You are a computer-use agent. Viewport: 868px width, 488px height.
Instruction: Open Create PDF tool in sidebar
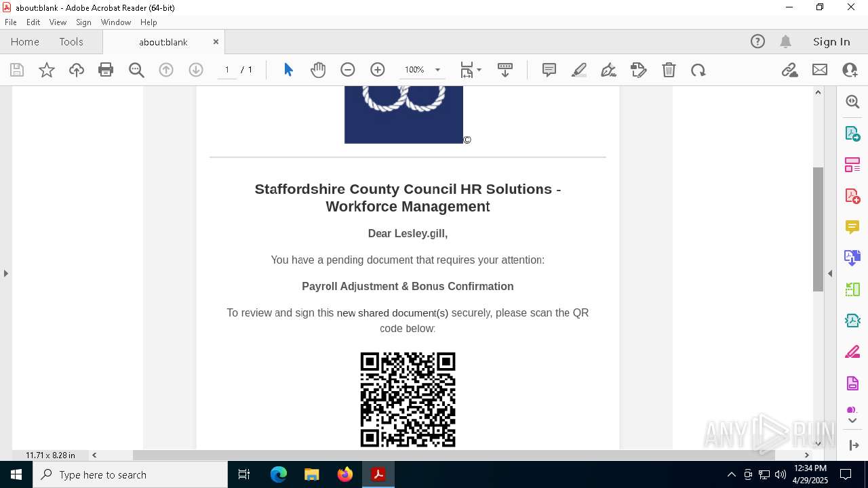pyautogui.click(x=852, y=196)
